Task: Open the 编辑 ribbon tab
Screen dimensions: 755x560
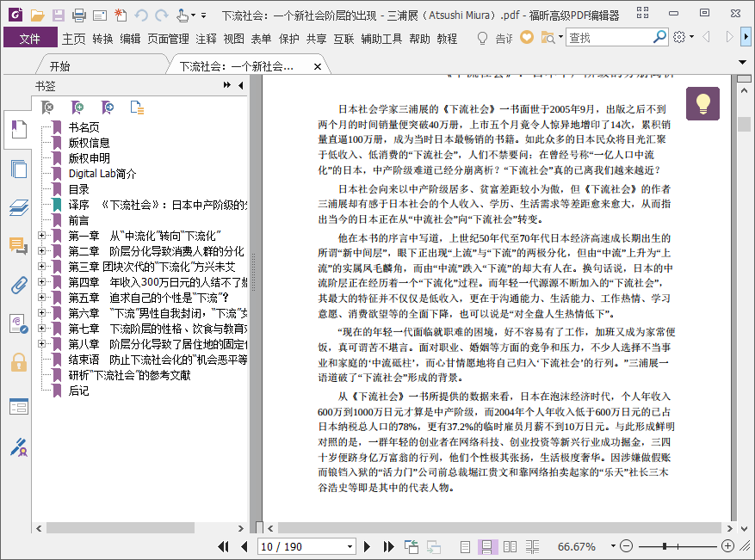Action: point(130,39)
